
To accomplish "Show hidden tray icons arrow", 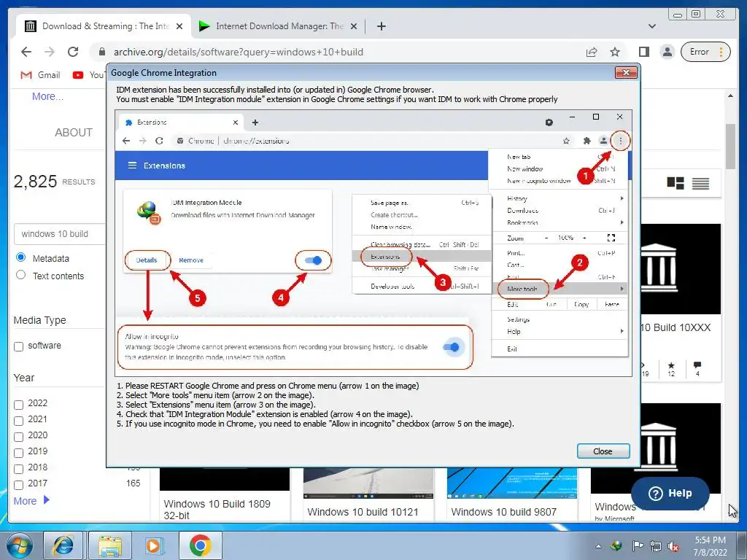I will pyautogui.click(x=598, y=546).
